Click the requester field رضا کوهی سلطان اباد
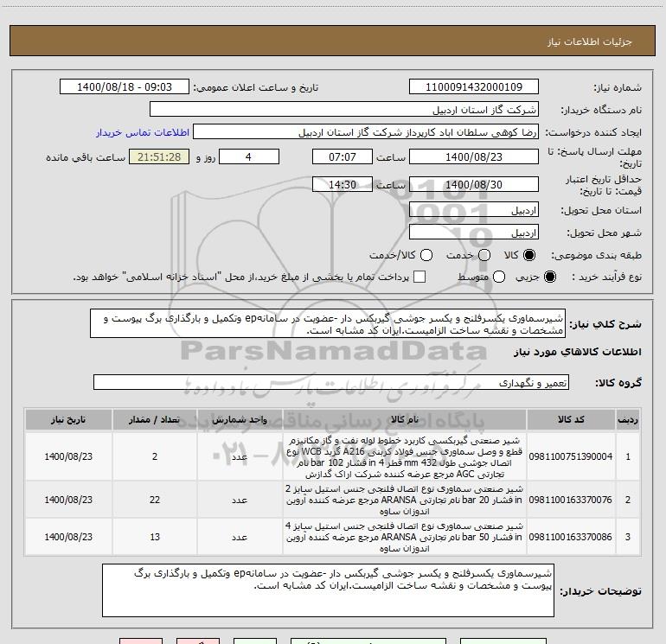Image resolution: width=666 pixels, height=644 pixels. pos(366,132)
